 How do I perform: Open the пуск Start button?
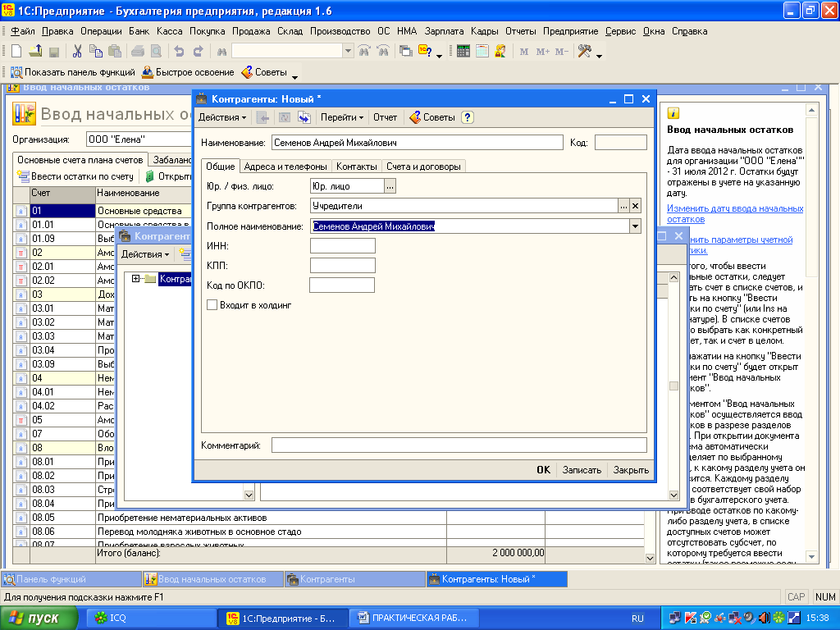[39, 618]
